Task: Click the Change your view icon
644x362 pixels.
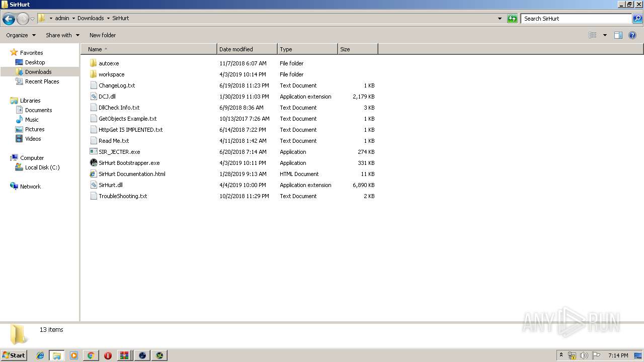Action: (593, 35)
